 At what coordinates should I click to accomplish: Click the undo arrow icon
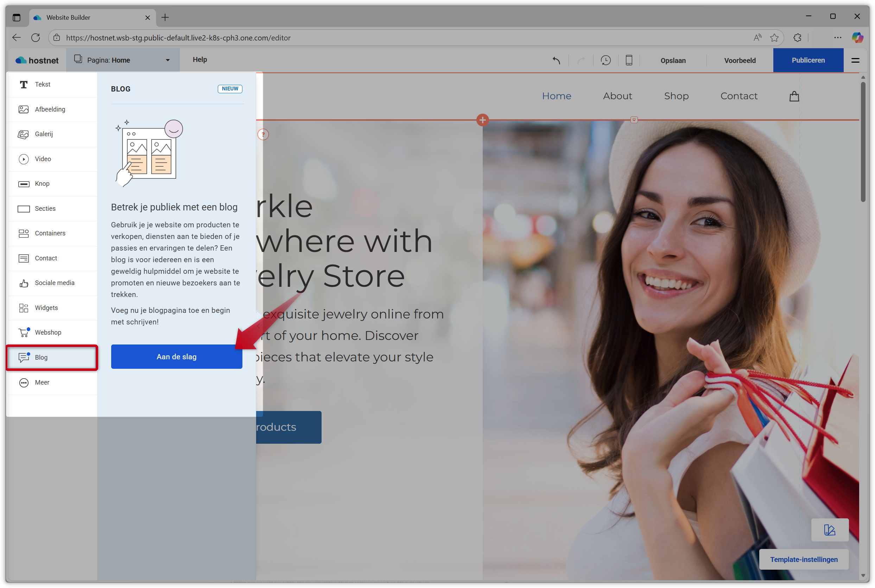556,61
